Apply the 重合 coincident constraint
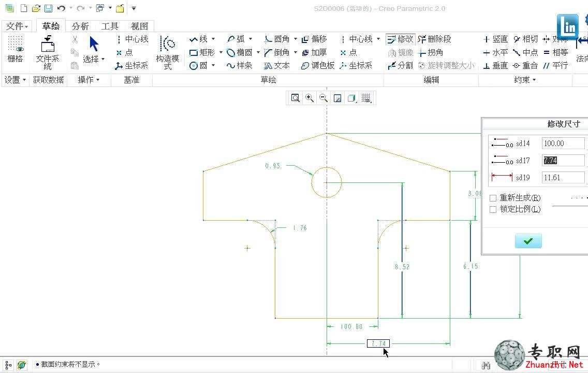Viewport: 588px width, 373px height. 526,66
